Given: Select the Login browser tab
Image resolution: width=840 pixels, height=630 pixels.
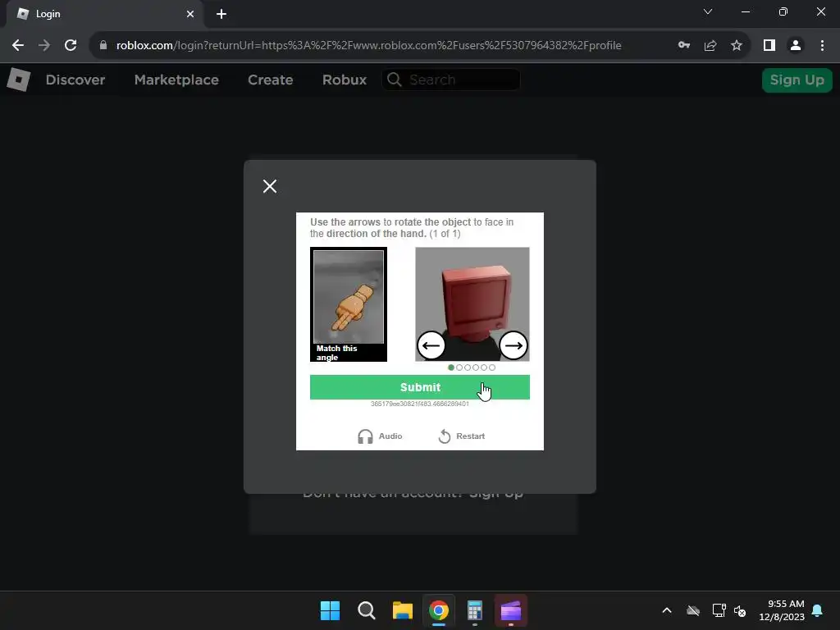Looking at the screenshot, I should pos(105,14).
